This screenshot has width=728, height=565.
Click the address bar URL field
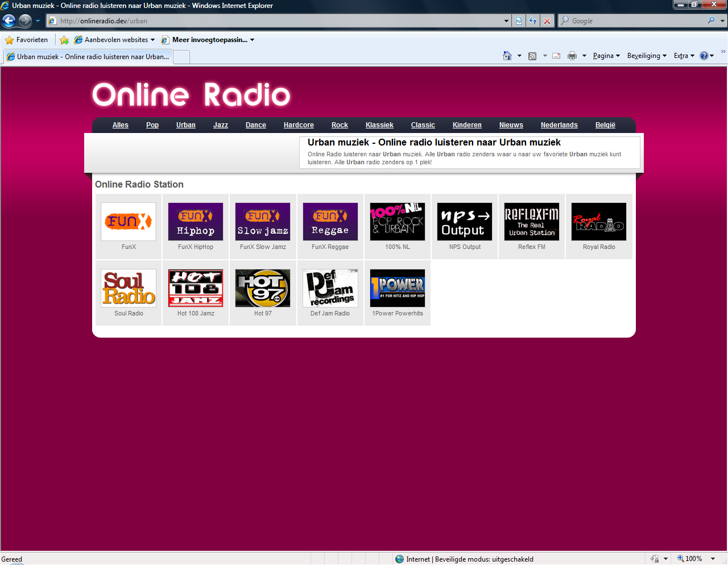pyautogui.click(x=275, y=21)
